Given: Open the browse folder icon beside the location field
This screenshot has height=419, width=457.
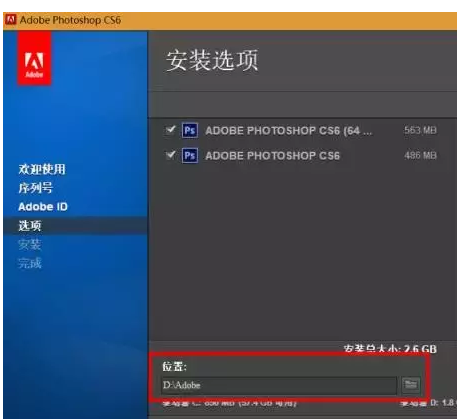Looking at the screenshot, I should 411,386.
